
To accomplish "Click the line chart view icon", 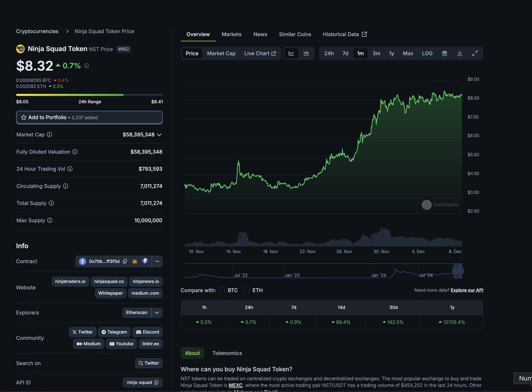I will 291,53.
